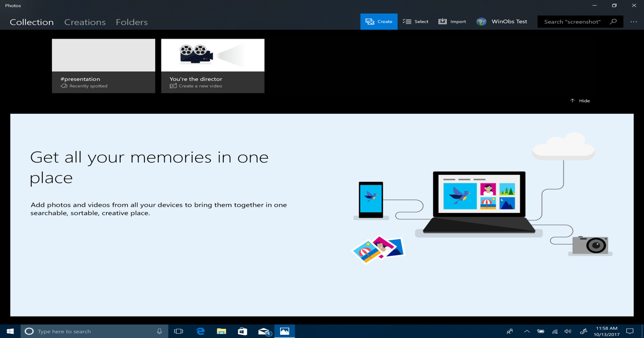The width and height of the screenshot is (644, 338).
Task: Open Windows Ink Workspace in system tray
Action: coord(583,331)
